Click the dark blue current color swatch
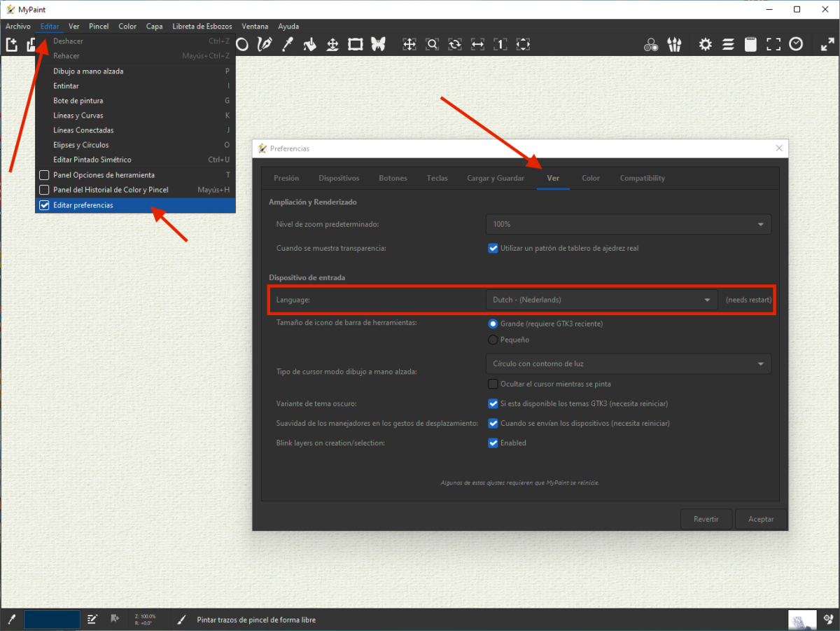This screenshot has height=631, width=840. click(x=52, y=619)
